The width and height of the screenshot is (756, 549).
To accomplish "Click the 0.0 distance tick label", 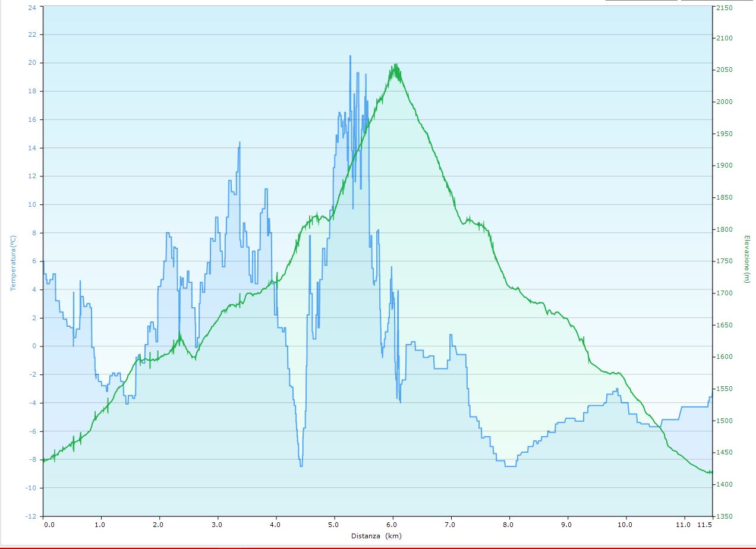I will 49,525.
